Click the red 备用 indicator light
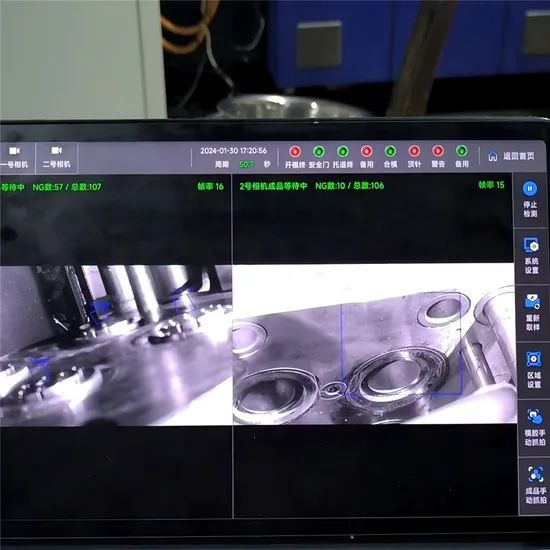550x550 pixels. (x=367, y=152)
